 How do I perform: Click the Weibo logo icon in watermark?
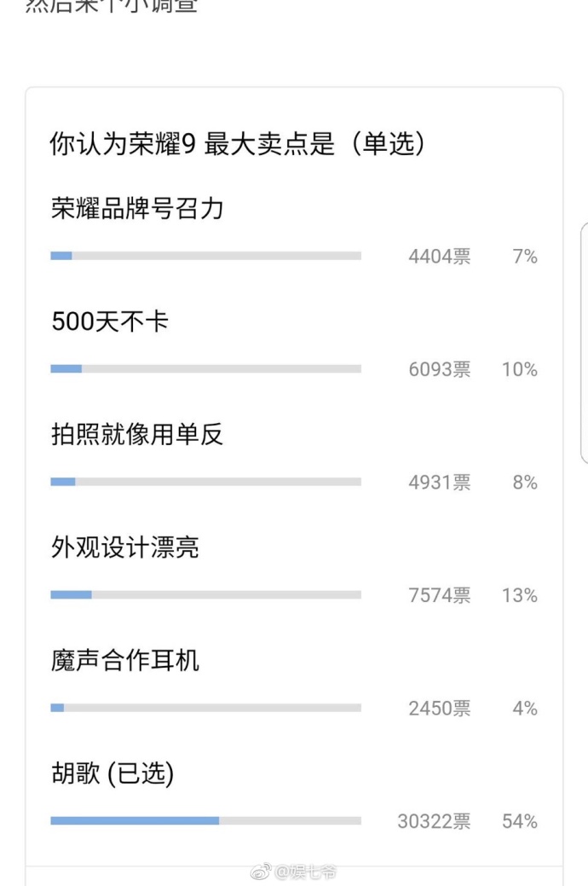(261, 872)
